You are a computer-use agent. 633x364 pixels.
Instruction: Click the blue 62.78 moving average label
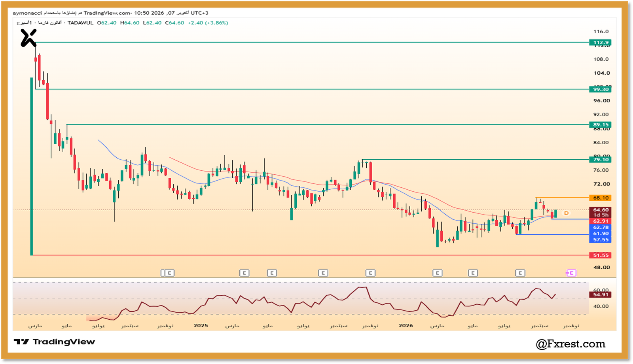tap(600, 228)
